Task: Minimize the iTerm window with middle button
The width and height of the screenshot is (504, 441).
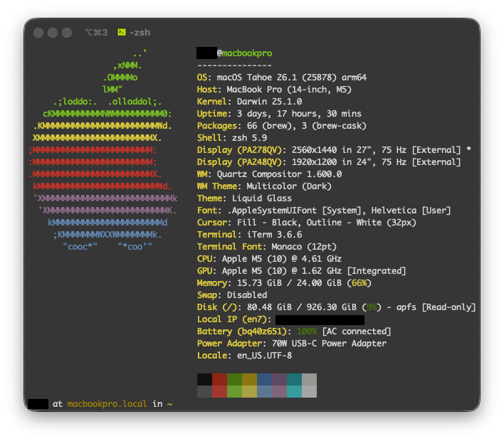Action: click(53, 33)
